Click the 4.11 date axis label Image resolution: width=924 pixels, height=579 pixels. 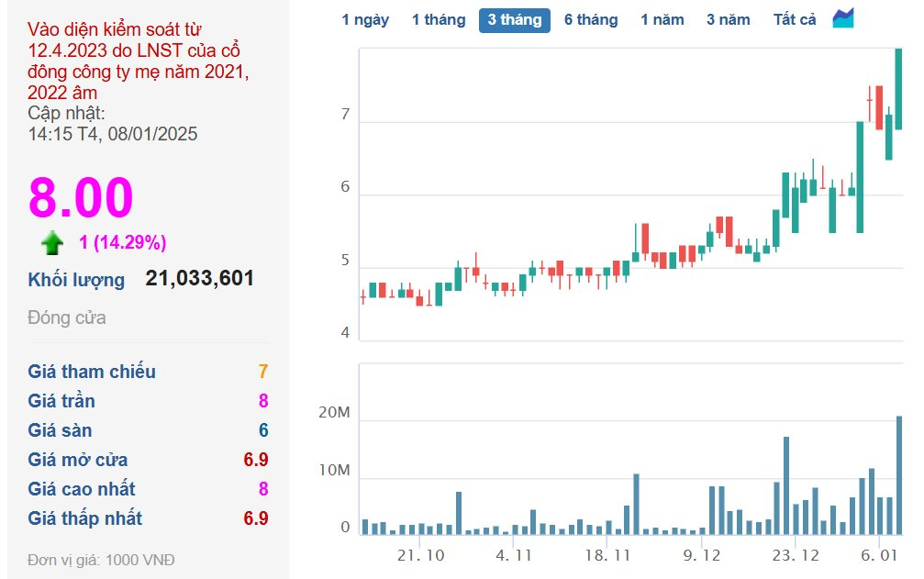pos(514,555)
